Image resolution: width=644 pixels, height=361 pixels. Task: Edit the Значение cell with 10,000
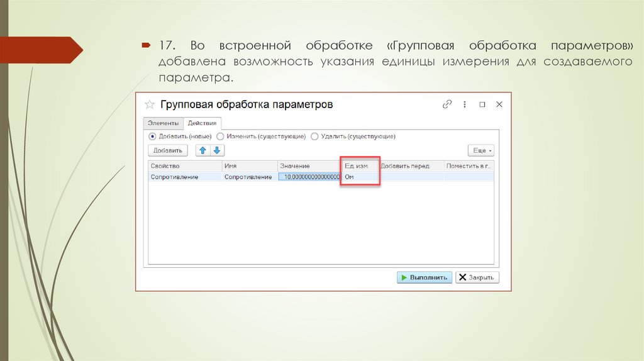309,177
